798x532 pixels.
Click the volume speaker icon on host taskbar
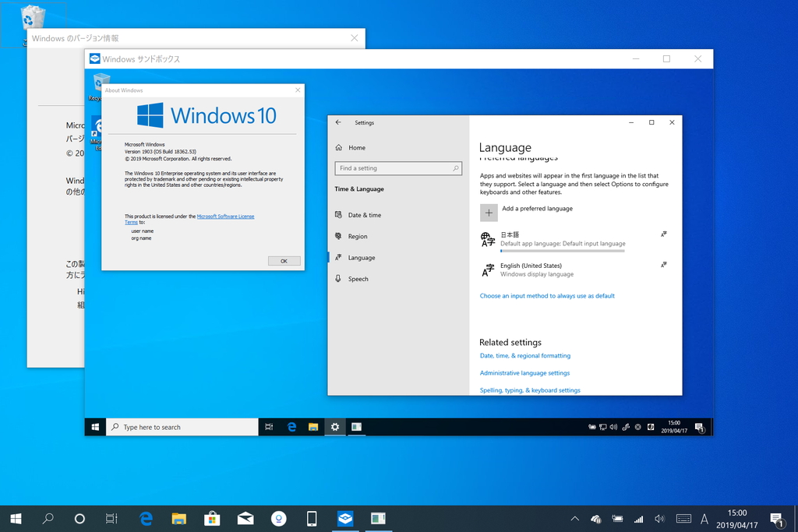point(659,519)
